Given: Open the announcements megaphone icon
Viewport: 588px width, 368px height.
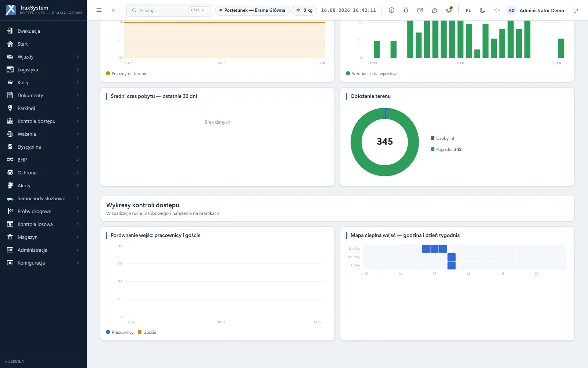Looking at the screenshot, I should click(449, 10).
